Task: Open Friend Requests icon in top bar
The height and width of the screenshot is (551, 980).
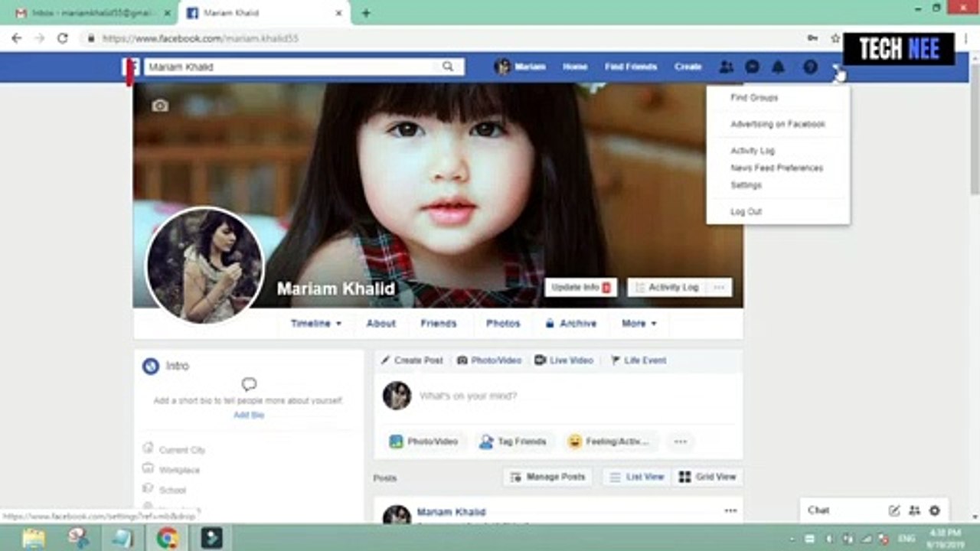Action: [x=726, y=67]
